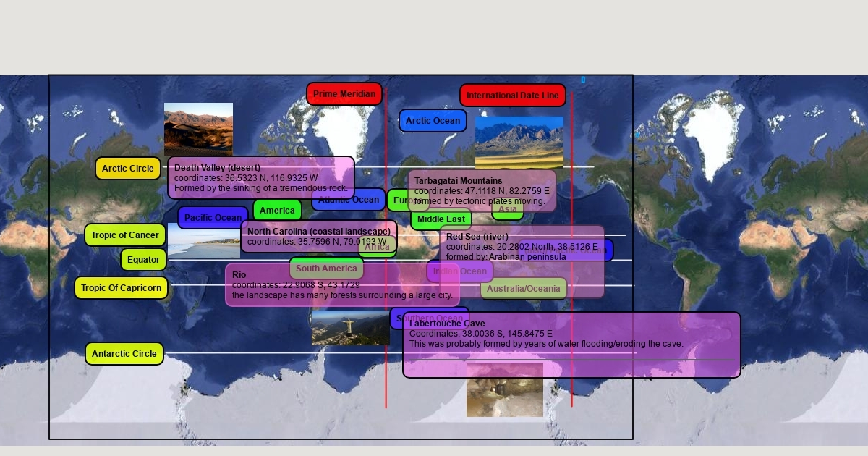Click the International Date Line label
This screenshot has width=868, height=456.
coord(513,96)
